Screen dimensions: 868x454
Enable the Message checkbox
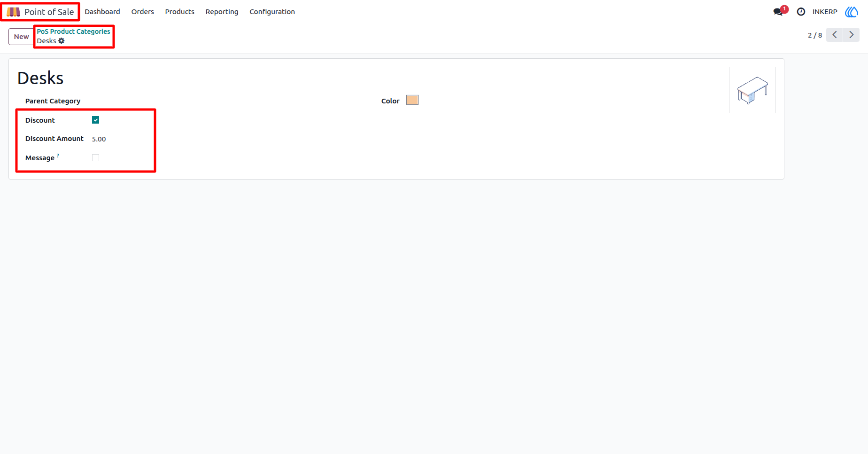(x=95, y=157)
